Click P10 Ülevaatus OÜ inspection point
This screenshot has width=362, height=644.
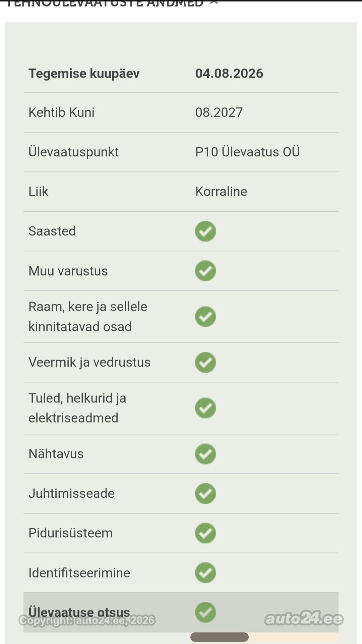pyautogui.click(x=247, y=152)
